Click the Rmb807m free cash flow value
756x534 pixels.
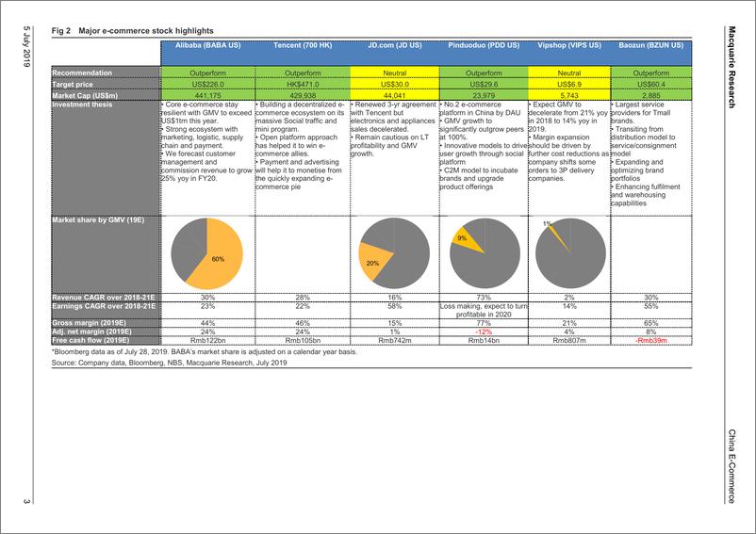(x=569, y=340)
